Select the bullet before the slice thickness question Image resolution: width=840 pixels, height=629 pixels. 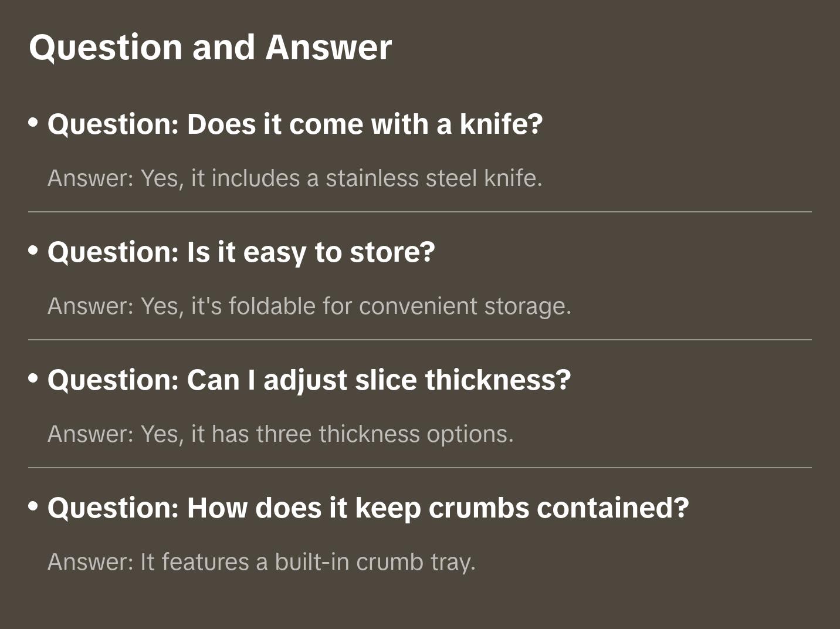click(33, 378)
